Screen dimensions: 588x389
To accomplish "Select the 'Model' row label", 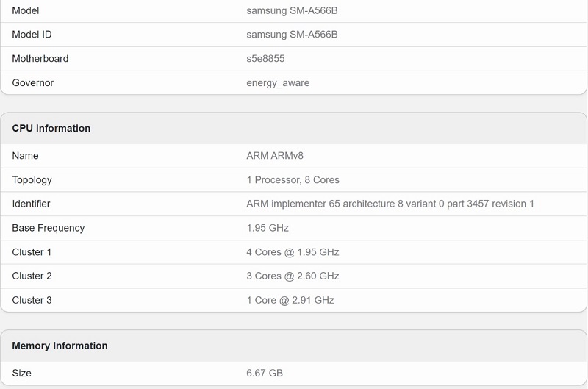I will [26, 10].
